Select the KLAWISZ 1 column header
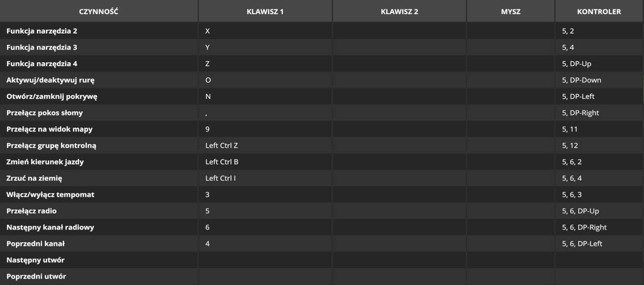The width and height of the screenshot is (644, 285). coord(265,12)
